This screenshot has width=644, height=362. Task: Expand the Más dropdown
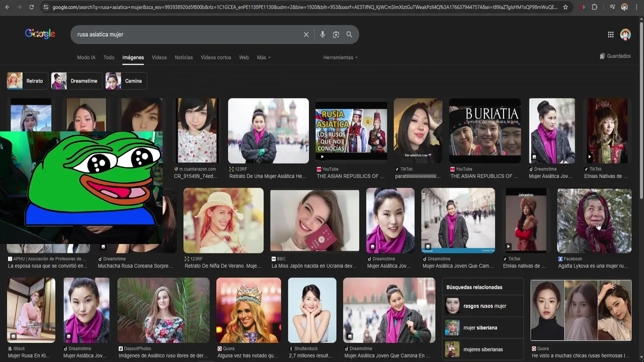coord(264,57)
